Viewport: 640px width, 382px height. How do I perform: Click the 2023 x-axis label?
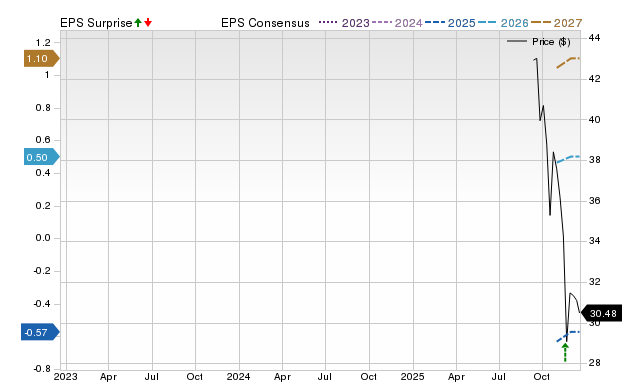pyautogui.click(x=66, y=376)
